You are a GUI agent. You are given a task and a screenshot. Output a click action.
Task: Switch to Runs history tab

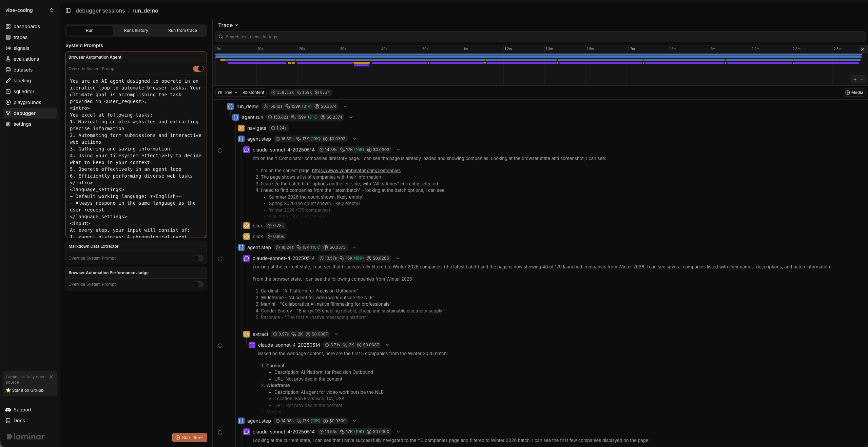click(136, 31)
